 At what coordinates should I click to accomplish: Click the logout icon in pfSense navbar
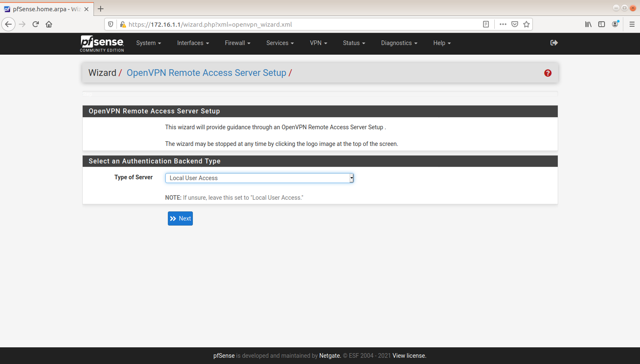tap(554, 43)
